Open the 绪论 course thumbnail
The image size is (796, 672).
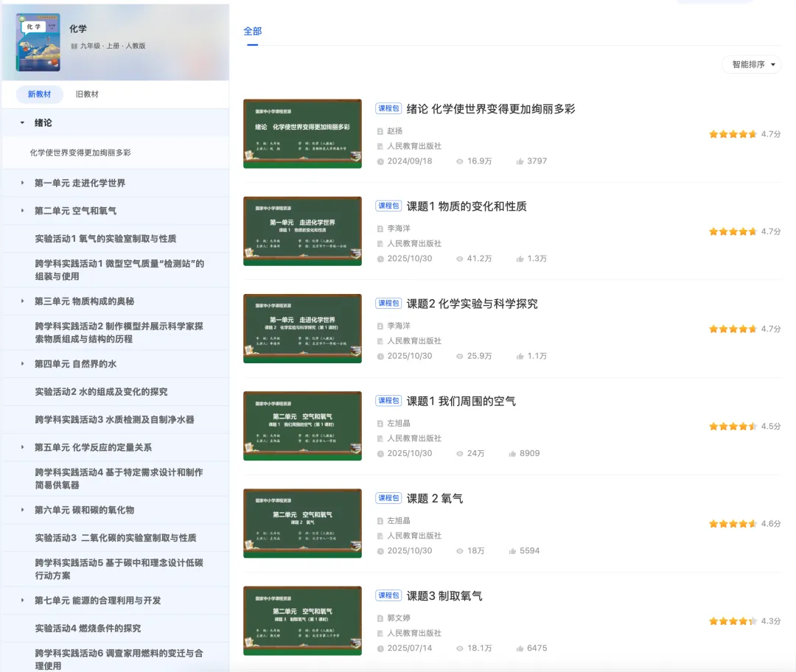303,133
